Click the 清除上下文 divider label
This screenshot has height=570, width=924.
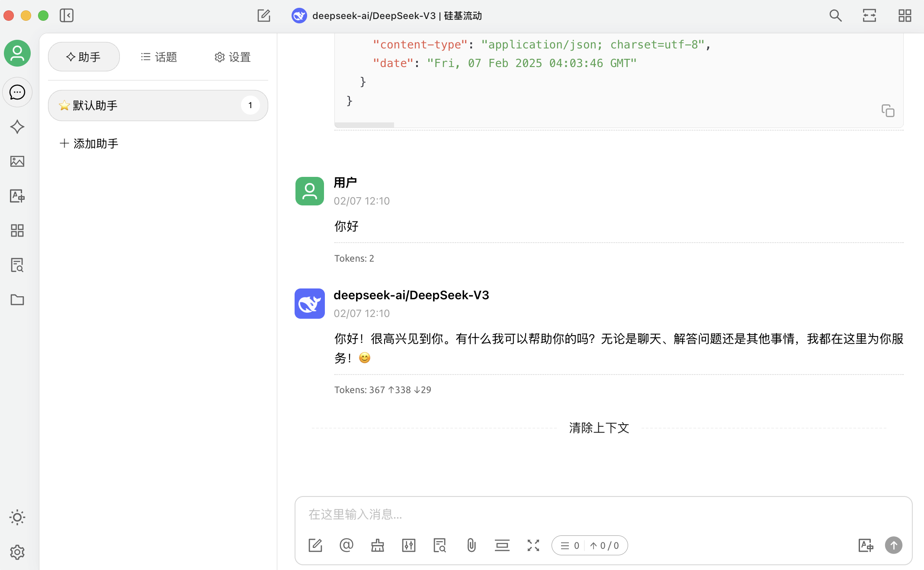(599, 428)
